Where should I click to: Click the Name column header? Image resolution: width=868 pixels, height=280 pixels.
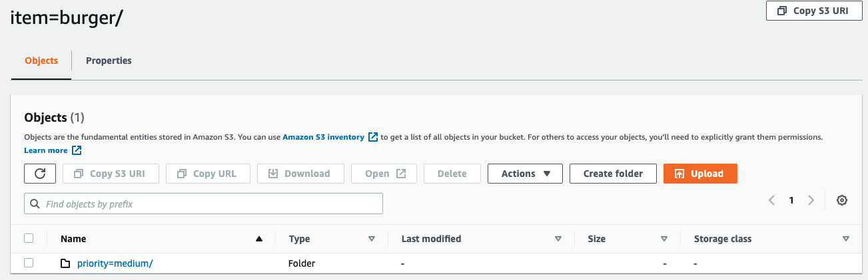[73, 239]
